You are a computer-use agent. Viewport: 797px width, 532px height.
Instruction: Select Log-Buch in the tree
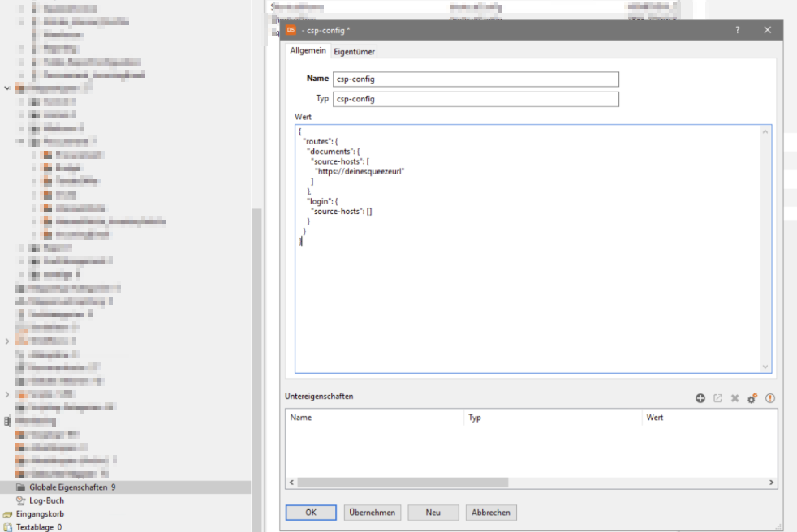(46, 500)
